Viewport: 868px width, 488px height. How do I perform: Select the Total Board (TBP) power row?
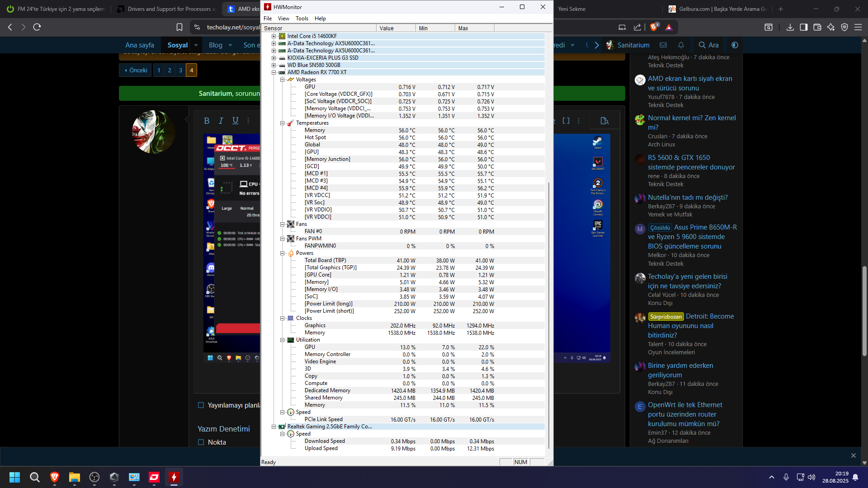(403, 260)
